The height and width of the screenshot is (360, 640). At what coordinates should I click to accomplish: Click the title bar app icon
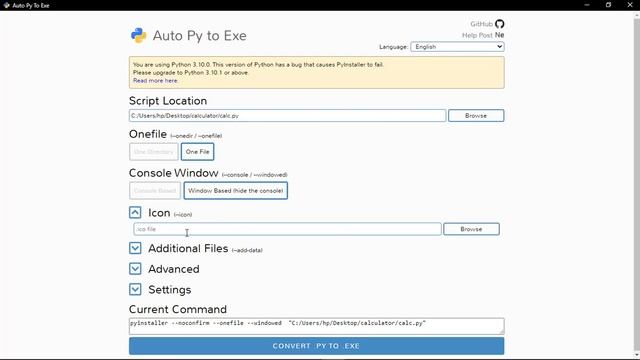(6, 5)
